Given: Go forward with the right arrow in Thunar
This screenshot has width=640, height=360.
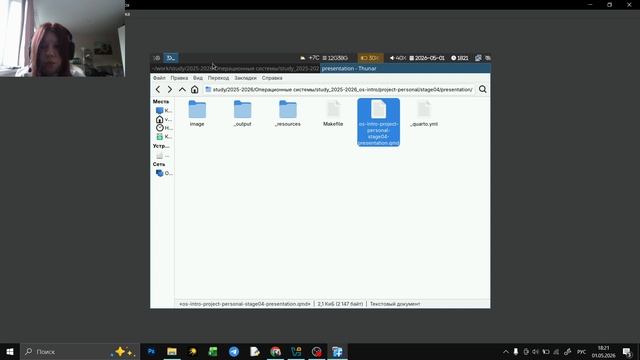Looking at the screenshot, I should pyautogui.click(x=170, y=89).
